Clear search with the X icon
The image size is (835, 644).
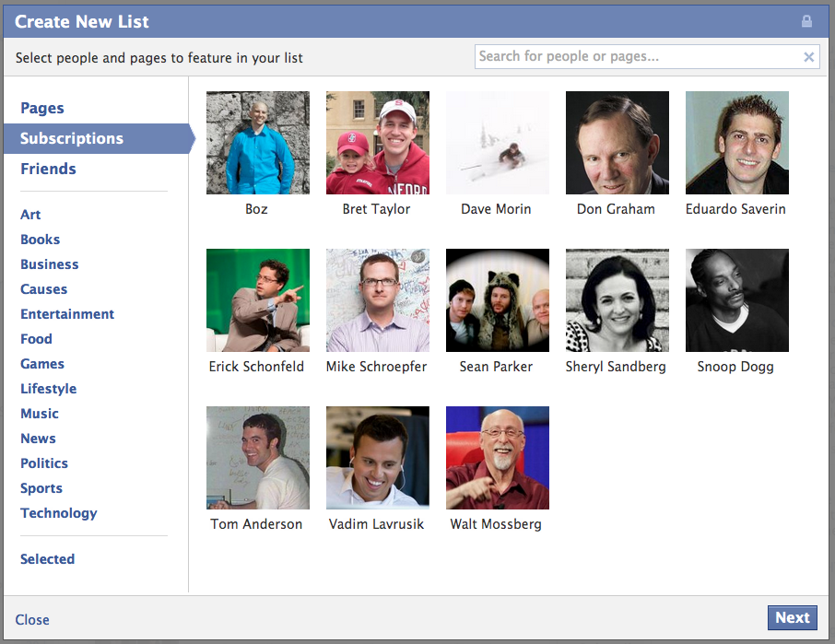tap(808, 57)
